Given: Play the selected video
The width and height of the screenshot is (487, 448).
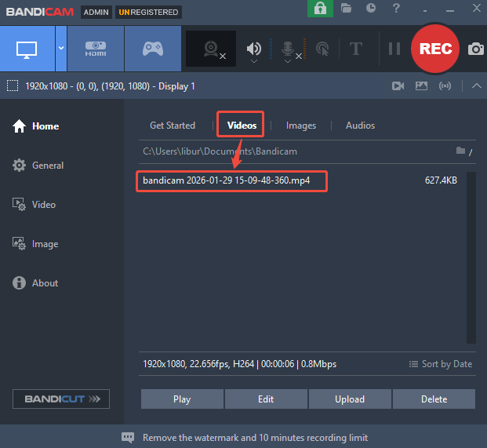Looking at the screenshot, I should 182,399.
